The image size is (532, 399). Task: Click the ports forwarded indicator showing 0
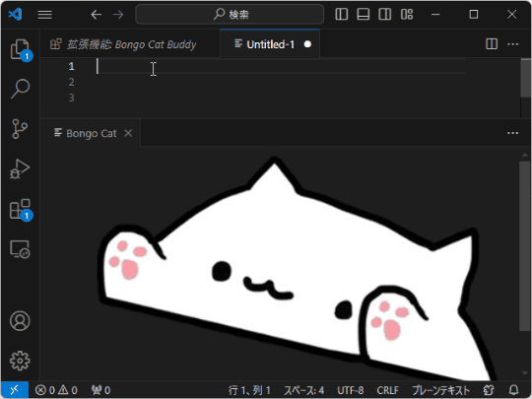100,390
